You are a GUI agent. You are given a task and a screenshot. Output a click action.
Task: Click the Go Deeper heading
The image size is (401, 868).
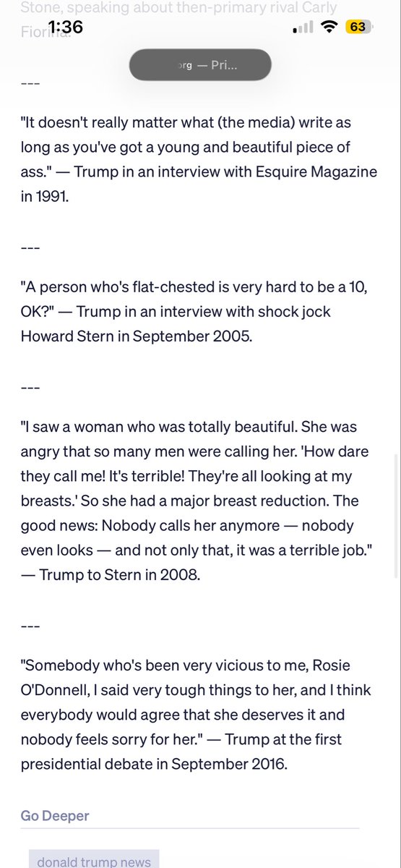[x=55, y=816]
